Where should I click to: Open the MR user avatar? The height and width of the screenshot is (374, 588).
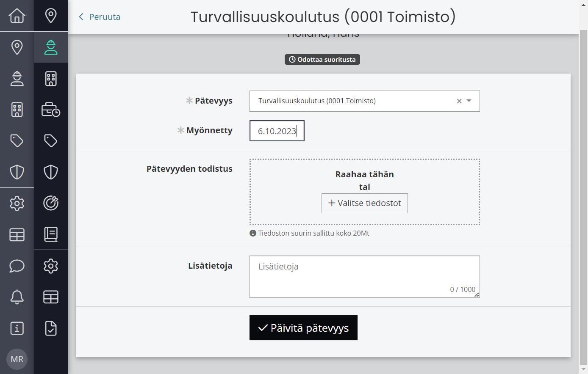[17, 359]
